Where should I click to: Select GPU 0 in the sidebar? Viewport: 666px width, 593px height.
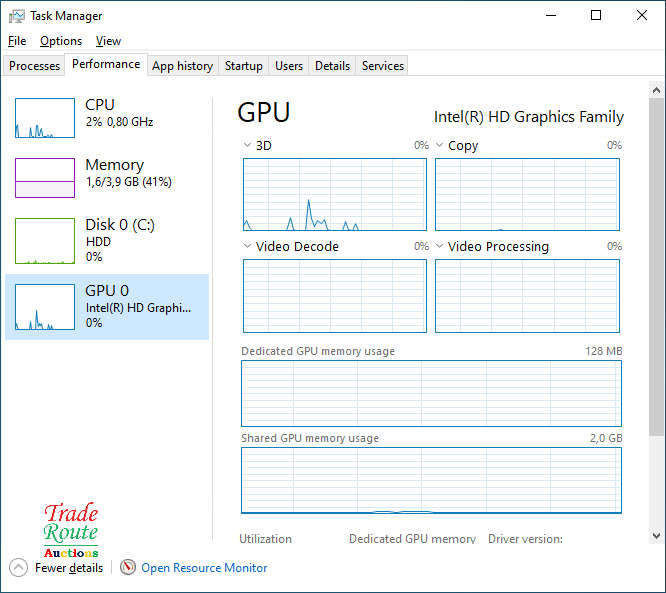(x=107, y=306)
